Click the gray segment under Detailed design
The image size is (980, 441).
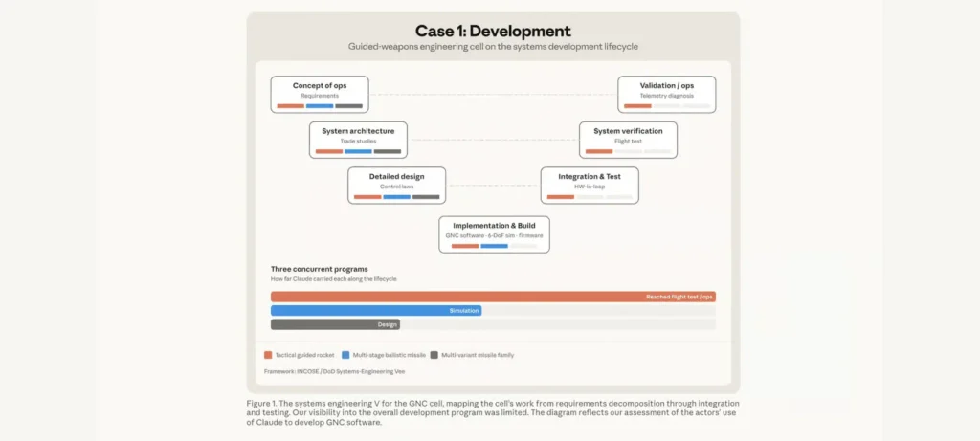pos(426,197)
